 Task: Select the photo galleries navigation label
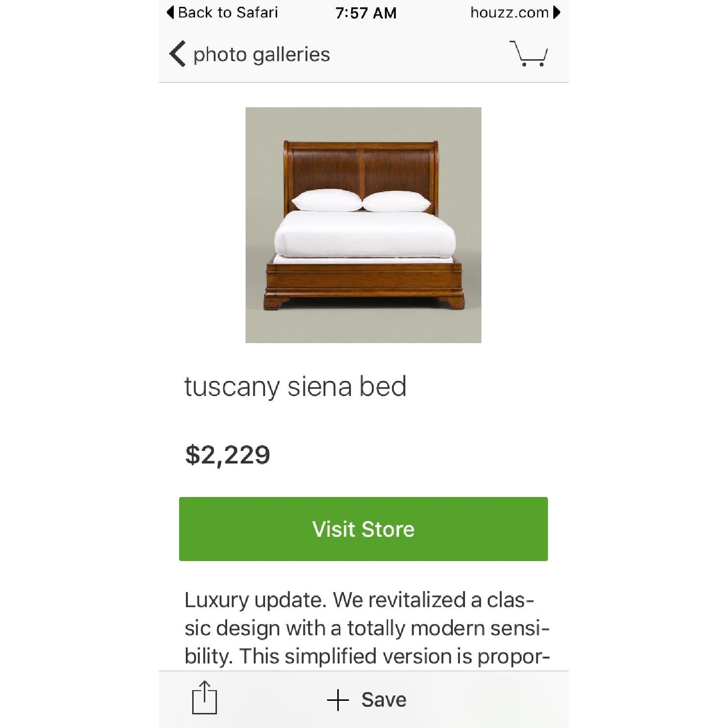pyautogui.click(x=261, y=53)
